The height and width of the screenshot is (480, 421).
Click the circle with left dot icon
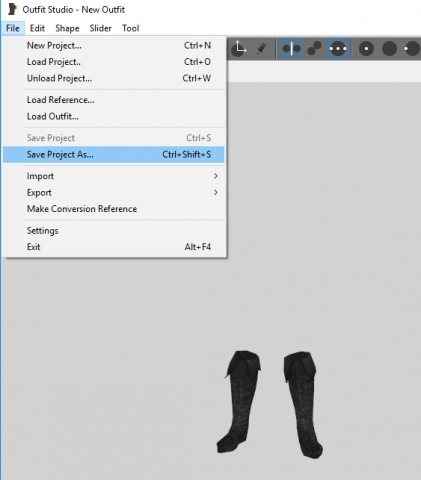coord(412,49)
